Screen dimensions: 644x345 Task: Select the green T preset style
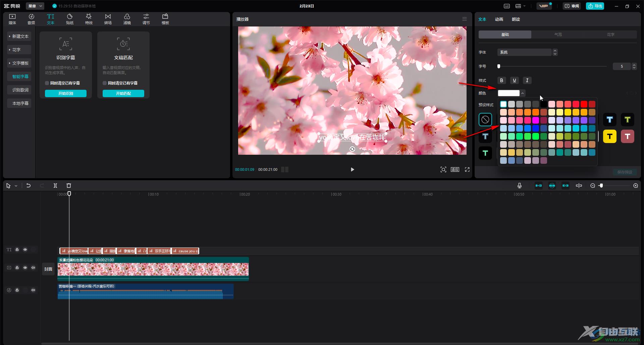click(485, 153)
